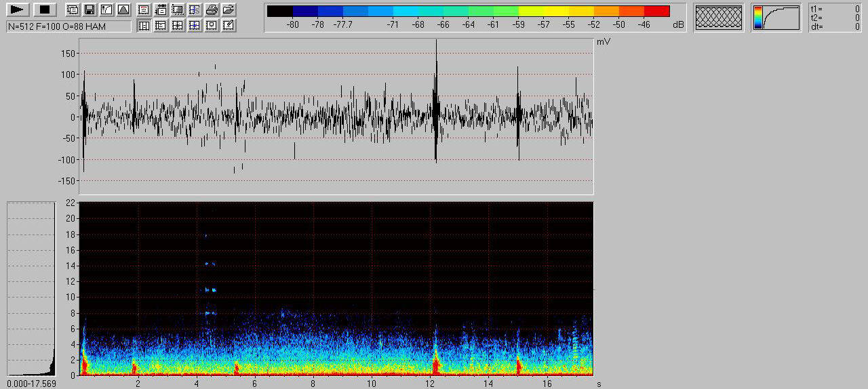This screenshot has width=868, height=389.
Task: Open a file using the folder icon
Action: click(229, 9)
